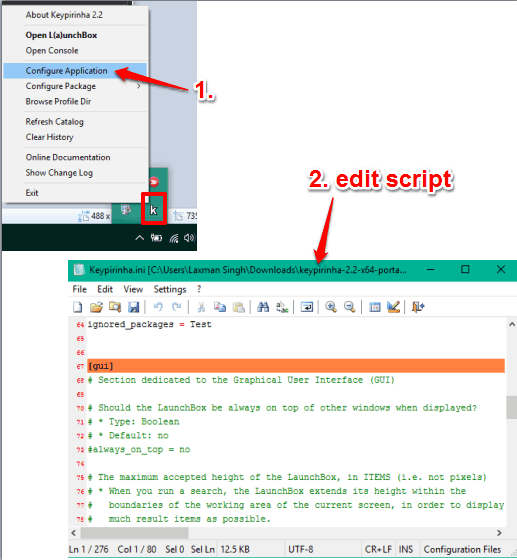517x560 pixels.
Task: Click the battery icon in taskbar
Action: click(x=156, y=238)
